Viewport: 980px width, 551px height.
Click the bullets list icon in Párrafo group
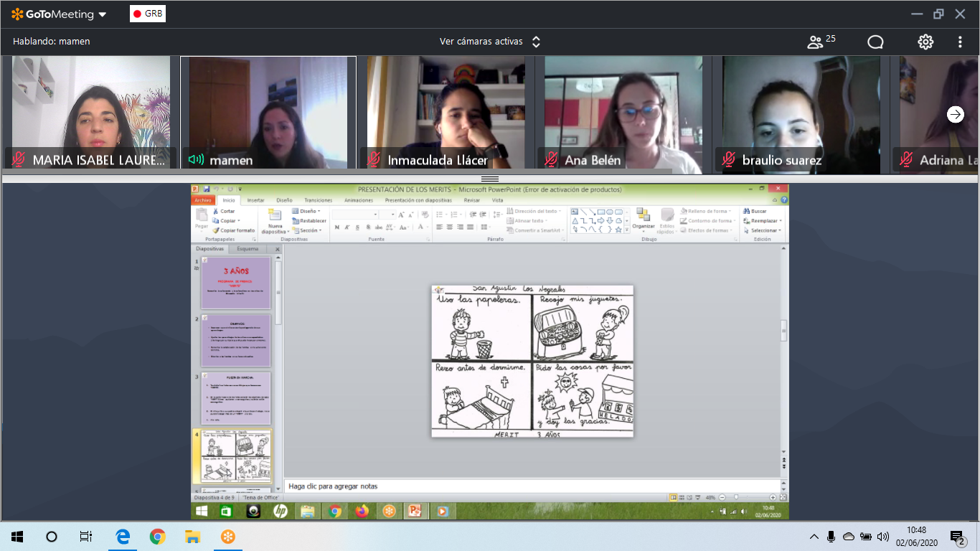440,215
